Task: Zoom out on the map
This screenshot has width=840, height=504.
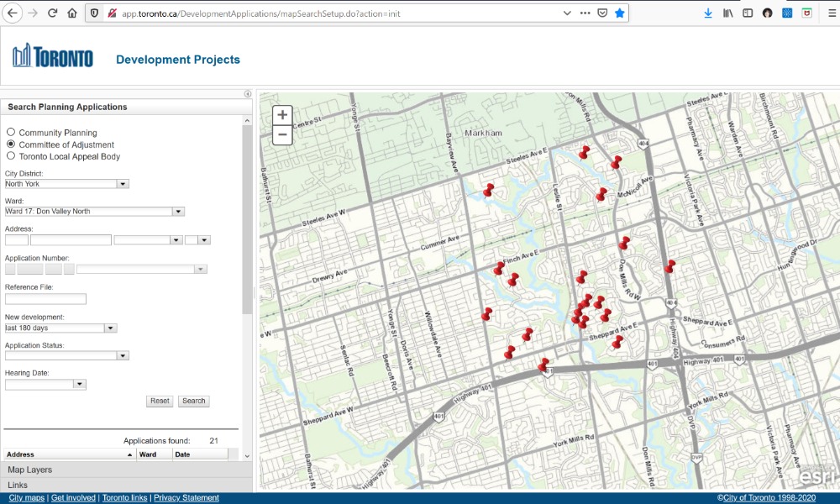Action: (x=282, y=135)
